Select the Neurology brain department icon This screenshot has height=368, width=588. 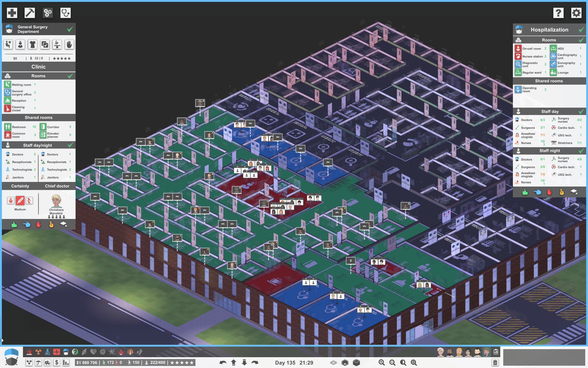coord(102,352)
